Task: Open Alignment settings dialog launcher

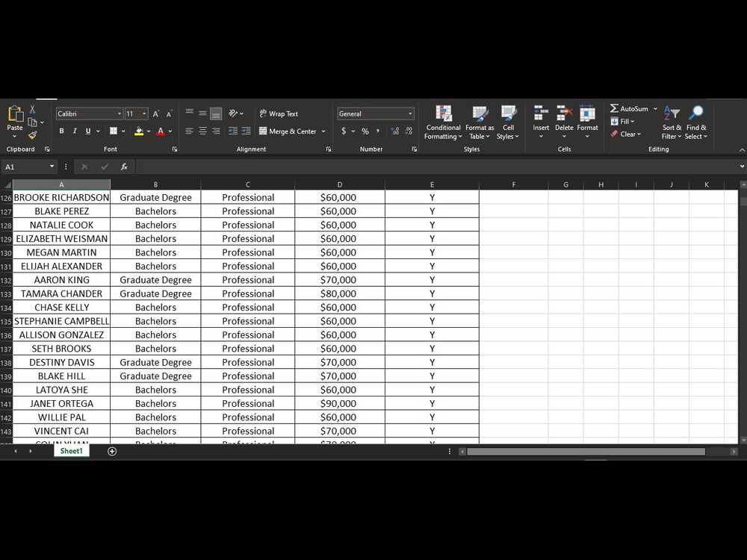Action: click(x=329, y=149)
